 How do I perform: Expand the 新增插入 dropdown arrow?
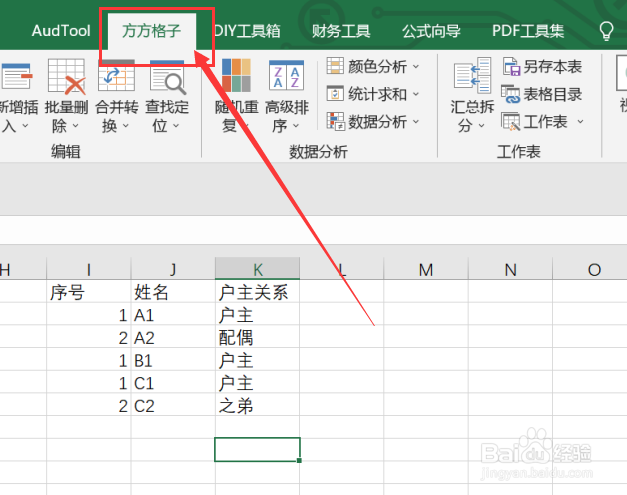[25, 126]
